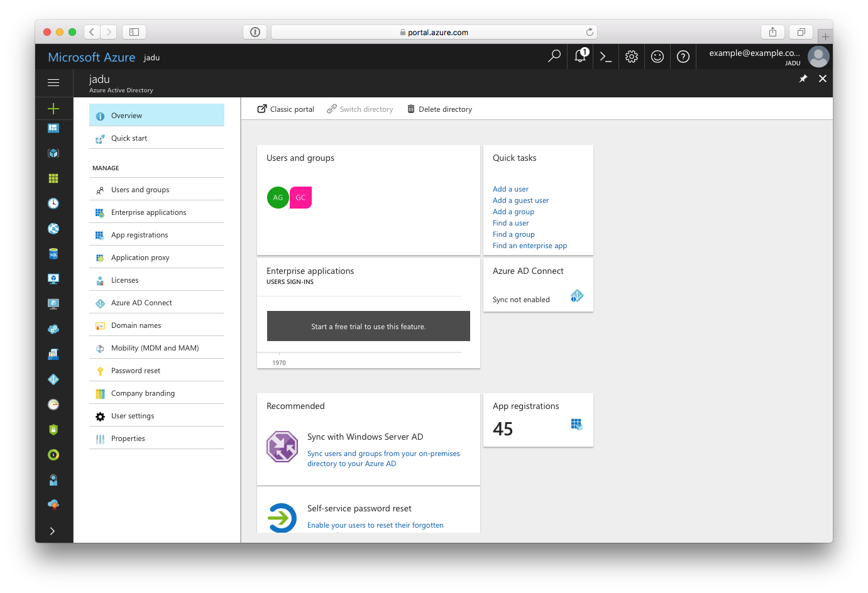Toggle the Safari sidebar button

[134, 32]
